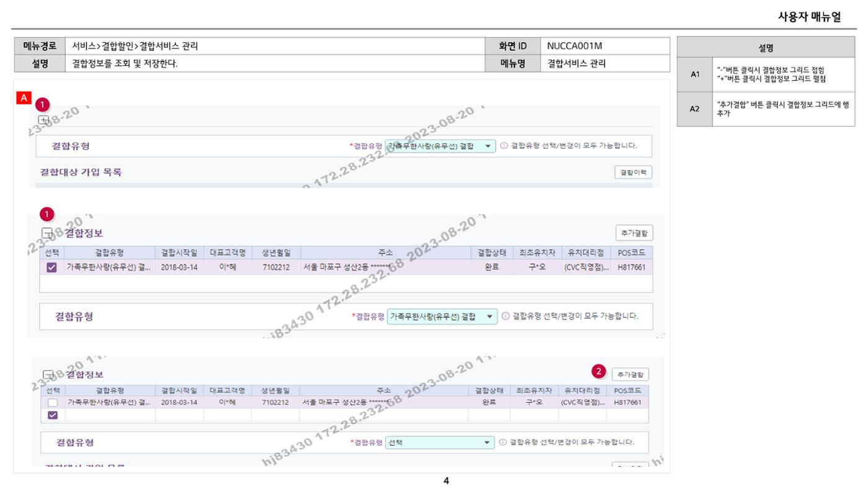Click the A1 description row in 설명 table
868x489 pixels.
pos(767,74)
